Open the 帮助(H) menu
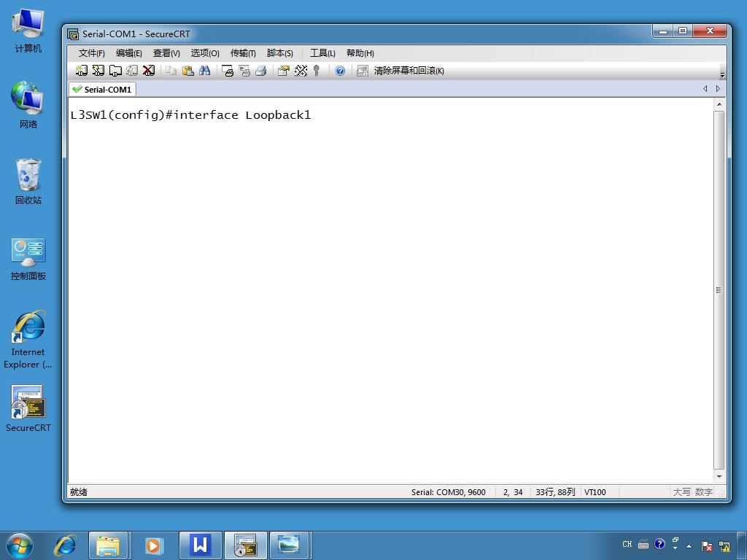Image resolution: width=747 pixels, height=560 pixels. tap(360, 52)
